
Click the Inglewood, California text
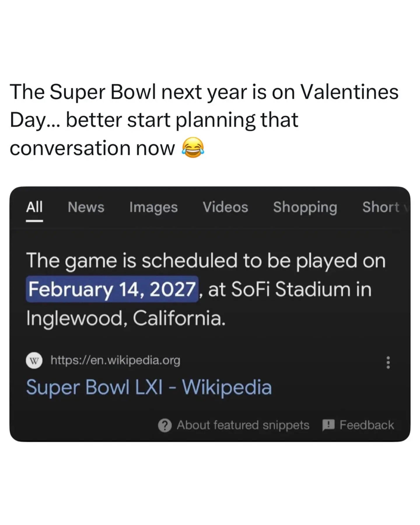[126, 318]
